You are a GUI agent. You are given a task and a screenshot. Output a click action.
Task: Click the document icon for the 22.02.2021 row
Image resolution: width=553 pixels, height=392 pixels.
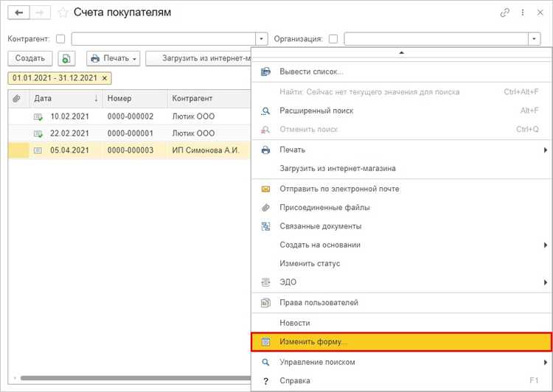pyautogui.click(x=38, y=134)
